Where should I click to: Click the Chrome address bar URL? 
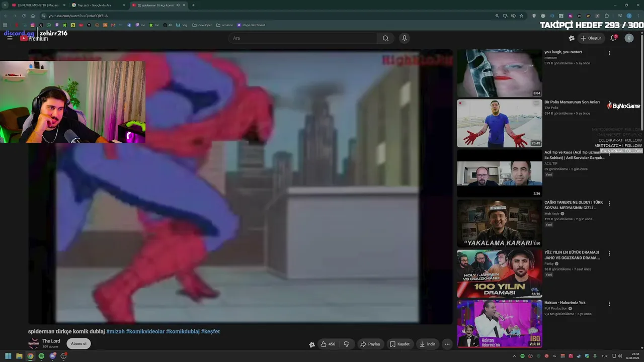[x=78, y=16]
